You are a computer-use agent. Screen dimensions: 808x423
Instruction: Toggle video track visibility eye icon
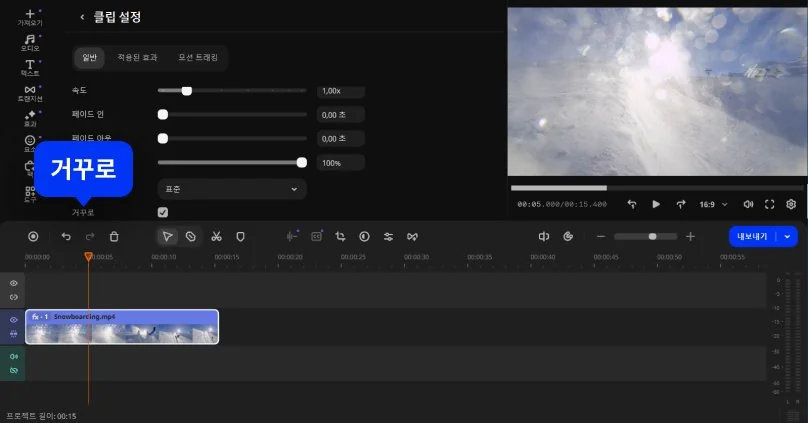click(14, 320)
